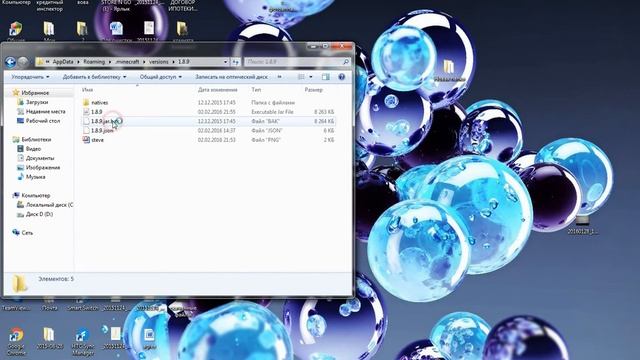Viewport: 640px width, 360px height.
Task: Open the Видео library
Action: click(33, 149)
